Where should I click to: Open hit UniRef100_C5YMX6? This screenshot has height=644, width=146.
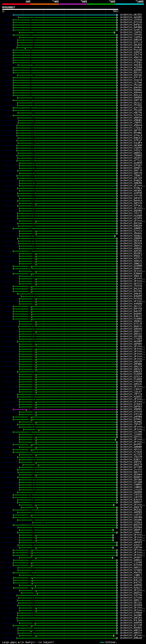click(131, 20)
